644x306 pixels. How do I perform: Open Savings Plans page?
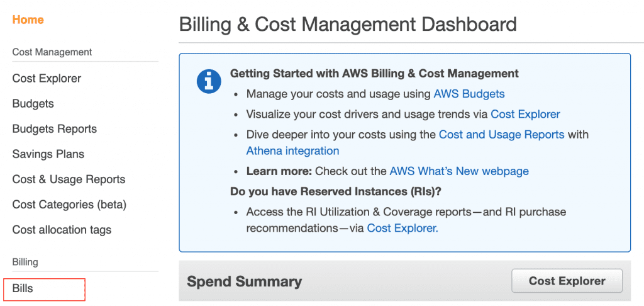pyautogui.click(x=48, y=154)
